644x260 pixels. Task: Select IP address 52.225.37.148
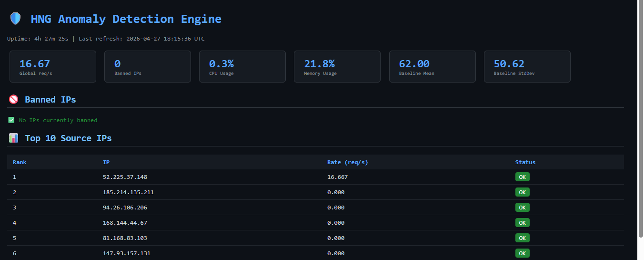[x=125, y=177]
